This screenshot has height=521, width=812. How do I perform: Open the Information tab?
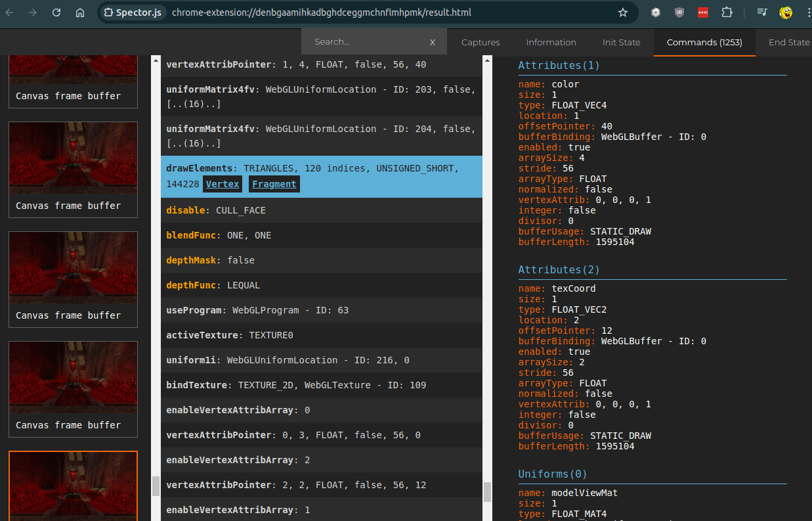(551, 42)
